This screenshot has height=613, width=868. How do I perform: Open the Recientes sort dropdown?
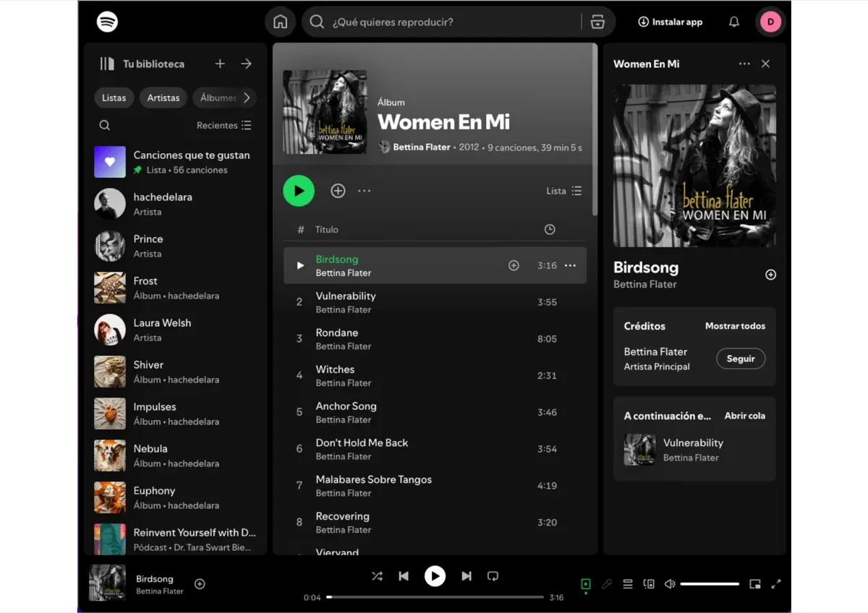pyautogui.click(x=224, y=125)
